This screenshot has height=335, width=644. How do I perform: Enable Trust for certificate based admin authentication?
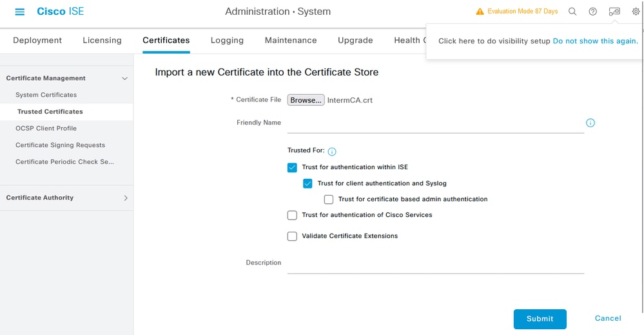(x=329, y=199)
